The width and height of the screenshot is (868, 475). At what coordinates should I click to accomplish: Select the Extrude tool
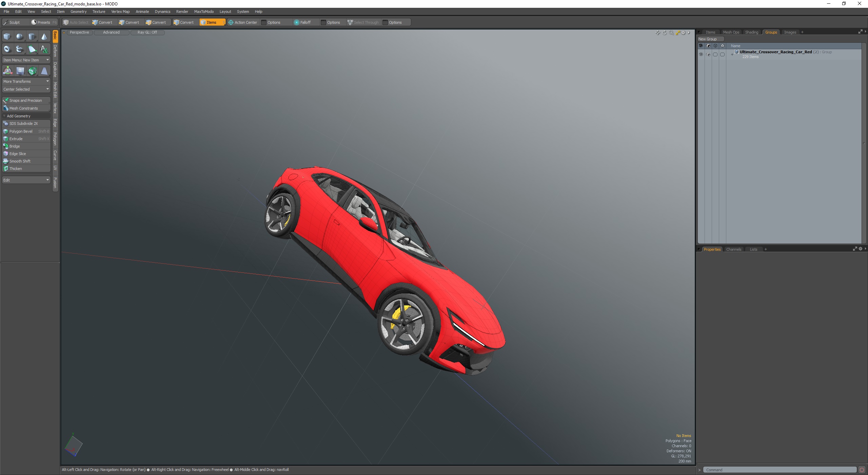pyautogui.click(x=26, y=139)
